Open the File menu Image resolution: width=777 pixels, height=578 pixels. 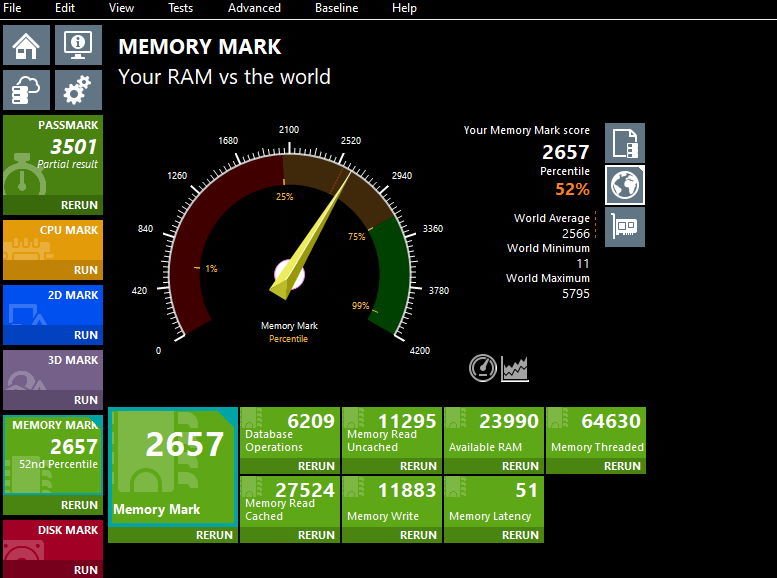[x=12, y=8]
